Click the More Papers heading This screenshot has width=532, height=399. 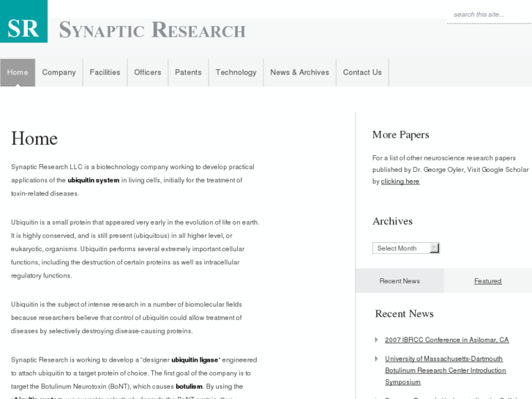(401, 135)
